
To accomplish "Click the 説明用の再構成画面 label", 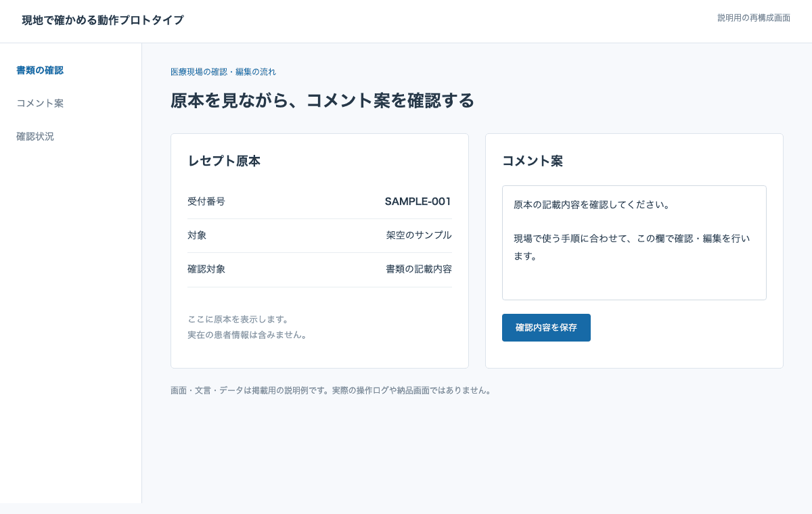I will (754, 18).
